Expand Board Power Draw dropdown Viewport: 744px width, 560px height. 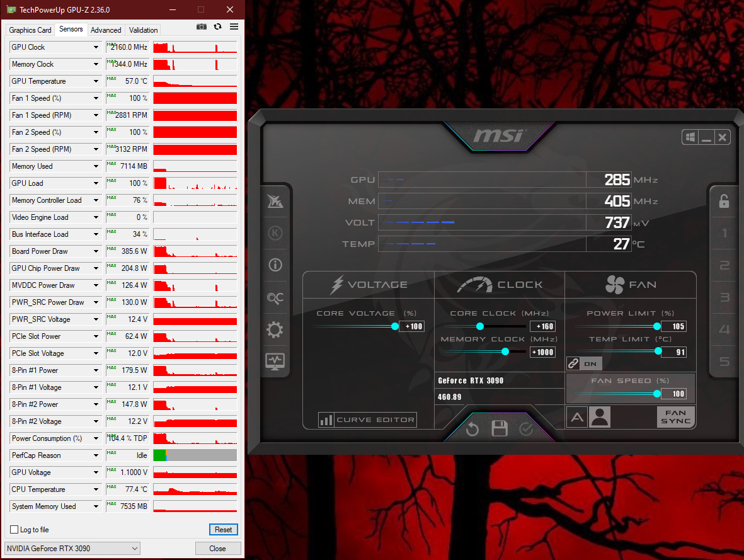pos(96,251)
